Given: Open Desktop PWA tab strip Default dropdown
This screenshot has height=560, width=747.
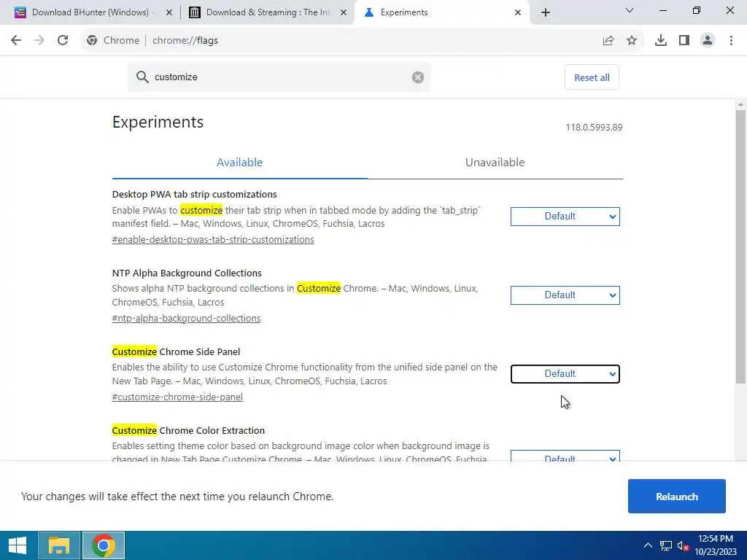Looking at the screenshot, I should [x=565, y=216].
